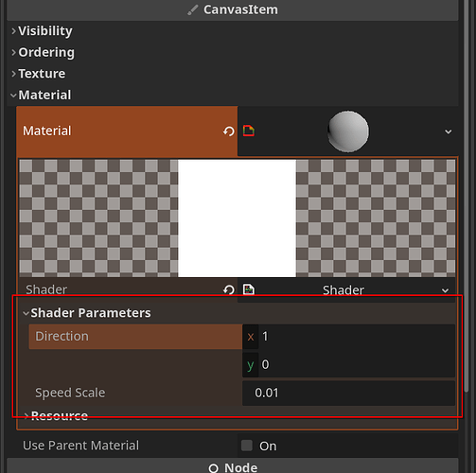
Task: Click the white material preview image
Action: [x=237, y=219]
